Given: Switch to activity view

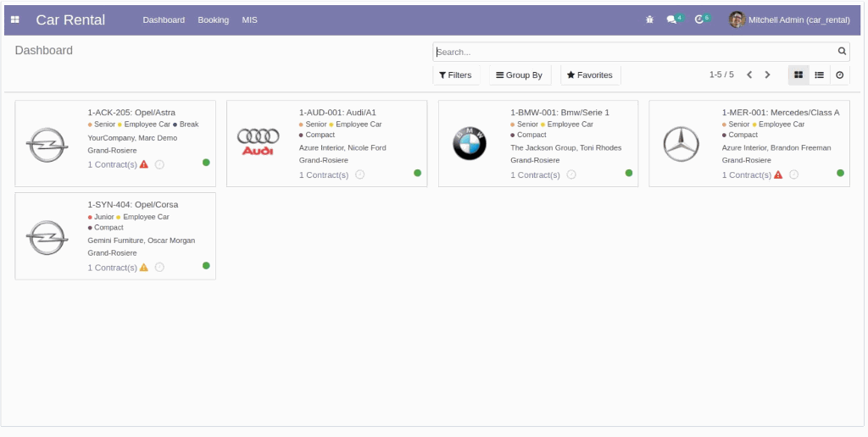Looking at the screenshot, I should tap(840, 75).
